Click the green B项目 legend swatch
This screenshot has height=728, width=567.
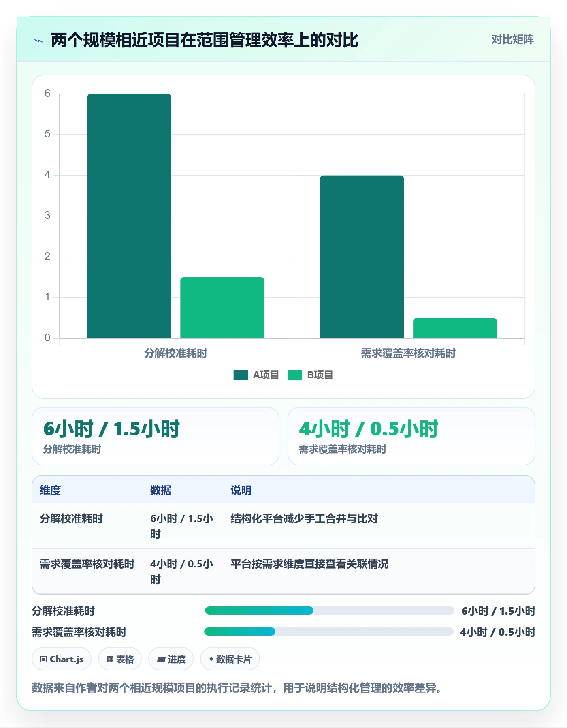point(295,375)
